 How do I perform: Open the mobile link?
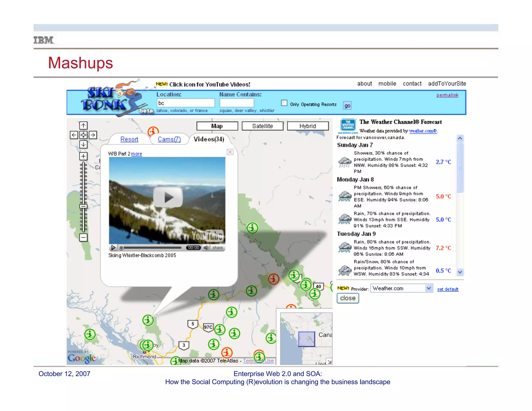click(387, 84)
